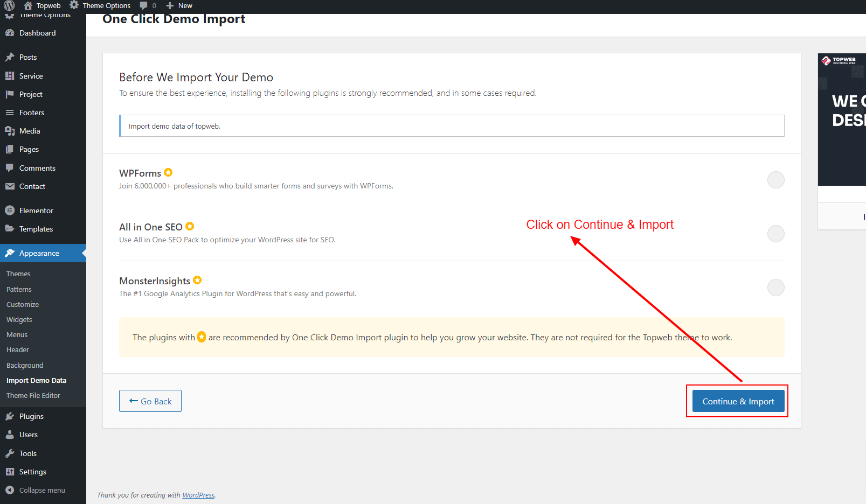Viewport: 866px width, 504px height.
Task: Click the MonsterInsights plugin title
Action: (155, 281)
